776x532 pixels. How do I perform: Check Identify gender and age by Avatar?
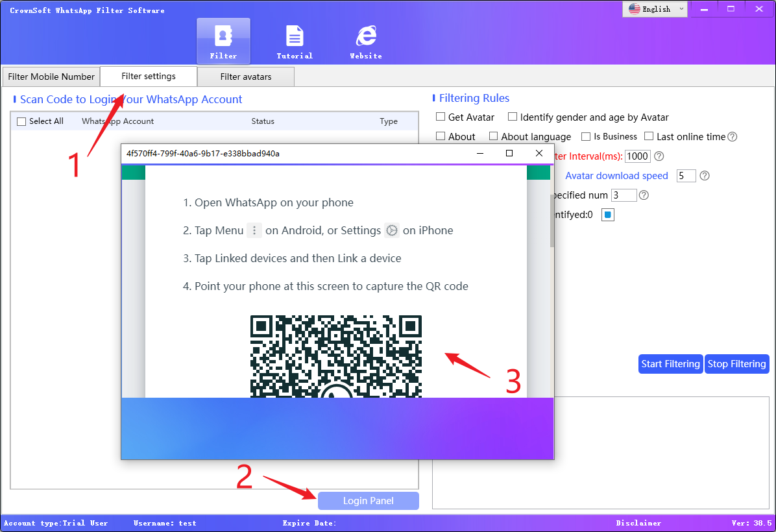pyautogui.click(x=513, y=117)
